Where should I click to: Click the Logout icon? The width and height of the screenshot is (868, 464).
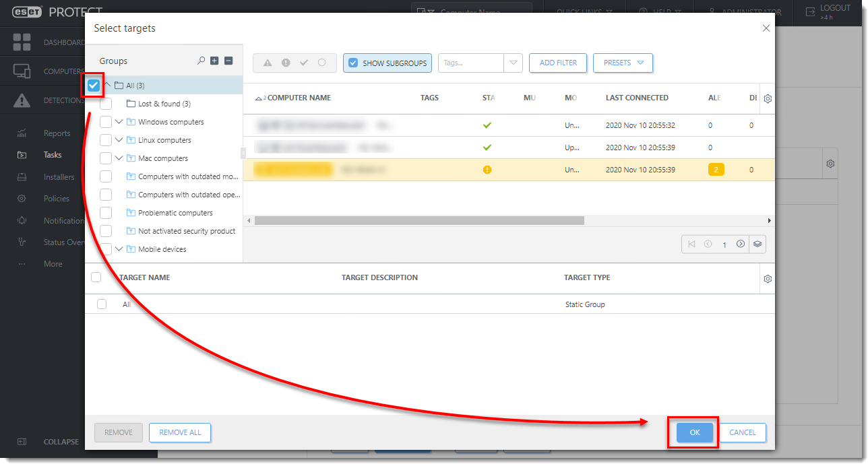(810, 11)
